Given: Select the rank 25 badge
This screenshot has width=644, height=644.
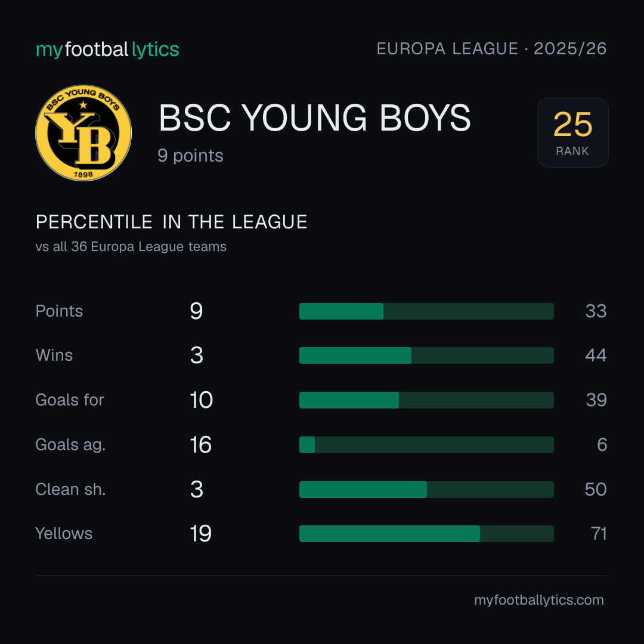Looking at the screenshot, I should pyautogui.click(x=572, y=132).
